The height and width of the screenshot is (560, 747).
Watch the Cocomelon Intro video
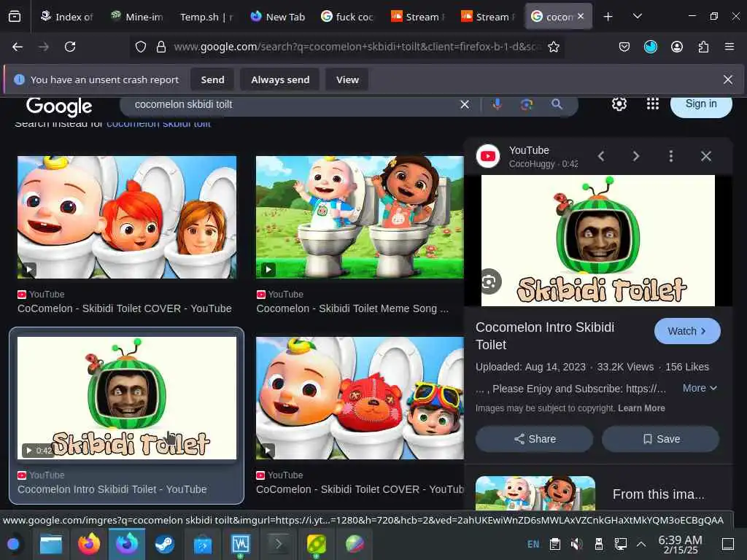(x=687, y=331)
